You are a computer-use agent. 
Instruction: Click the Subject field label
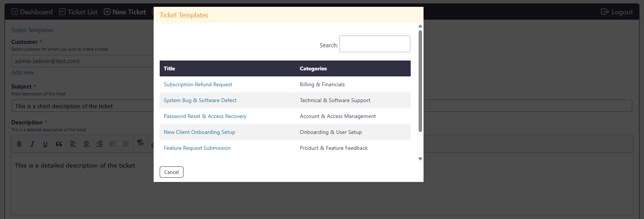tap(22, 87)
